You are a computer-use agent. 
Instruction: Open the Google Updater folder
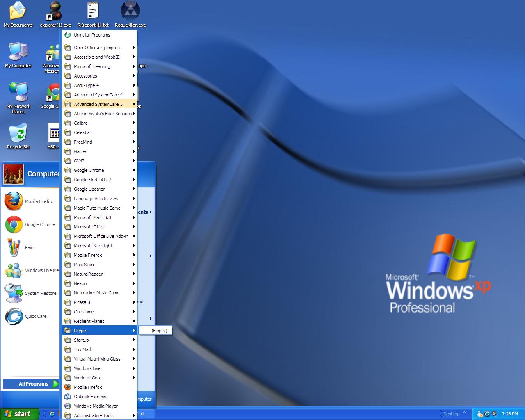click(99, 189)
